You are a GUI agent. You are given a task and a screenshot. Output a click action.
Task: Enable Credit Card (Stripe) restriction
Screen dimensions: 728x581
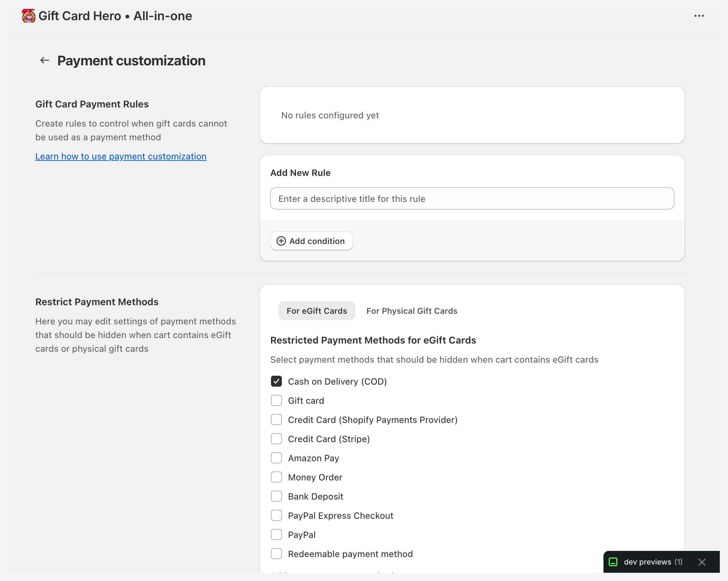(276, 439)
